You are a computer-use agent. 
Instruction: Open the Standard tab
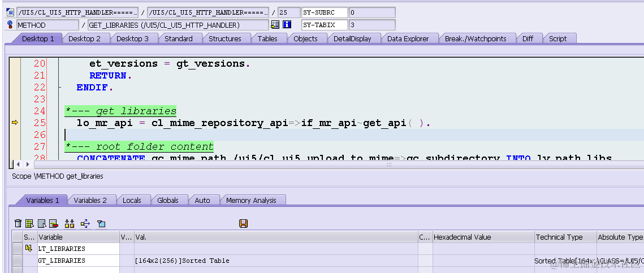178,38
